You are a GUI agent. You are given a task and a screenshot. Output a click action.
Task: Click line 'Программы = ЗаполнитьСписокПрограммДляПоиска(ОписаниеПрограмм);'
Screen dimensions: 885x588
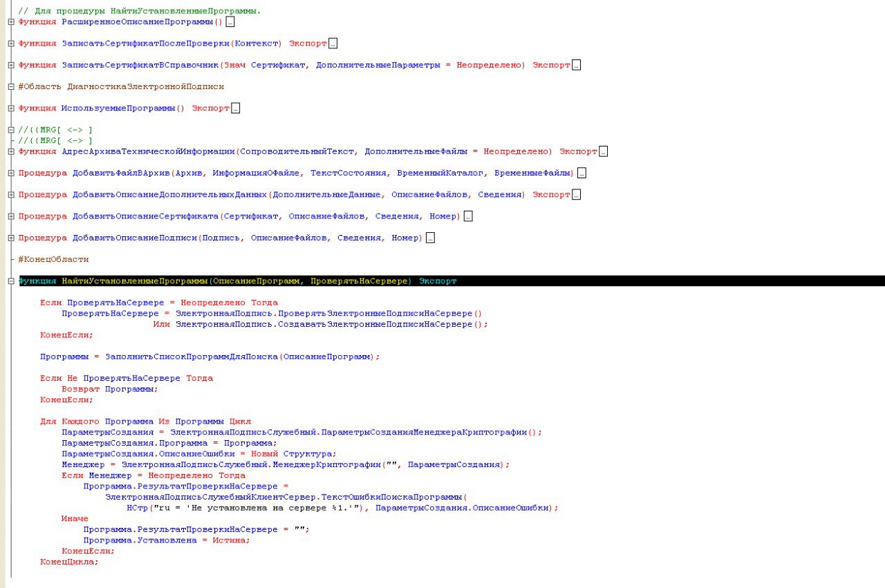[x=210, y=357]
